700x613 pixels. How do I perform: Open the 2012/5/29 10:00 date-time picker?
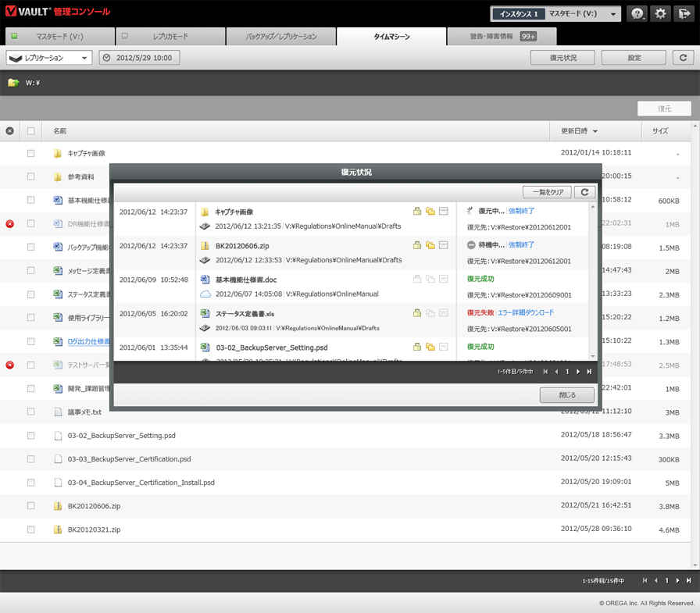[140, 58]
